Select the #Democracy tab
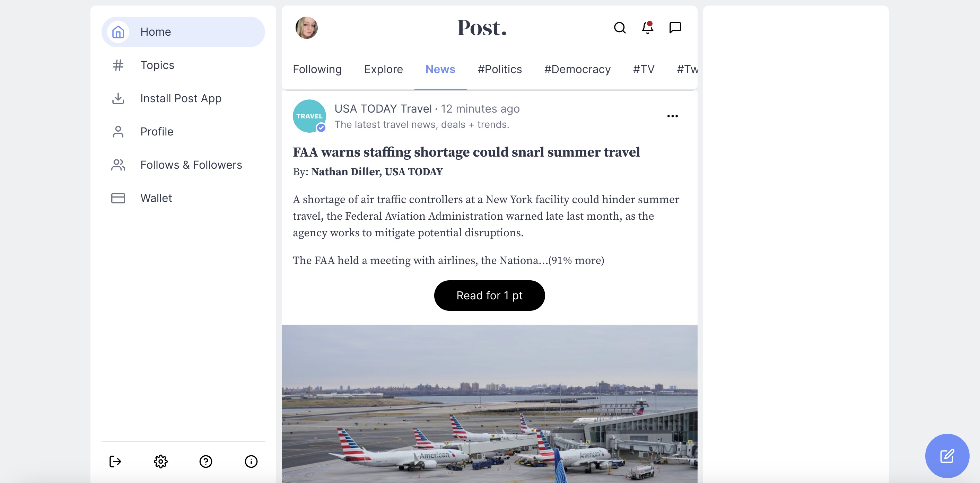The height and width of the screenshot is (483, 980). click(x=577, y=69)
